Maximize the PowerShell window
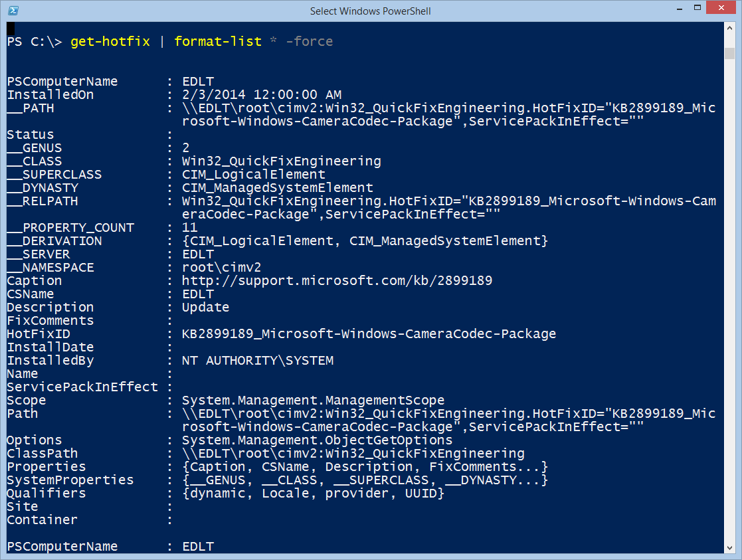 pyautogui.click(x=699, y=8)
